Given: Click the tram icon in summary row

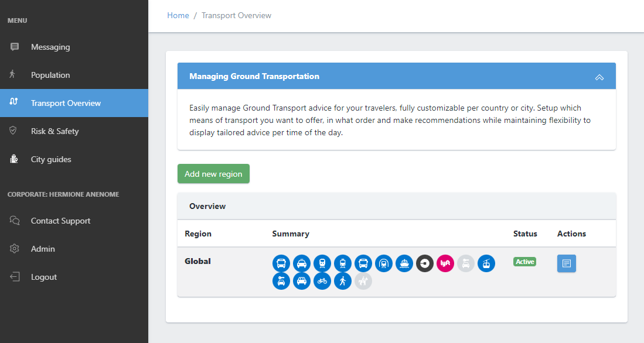Looking at the screenshot, I should 343,263.
